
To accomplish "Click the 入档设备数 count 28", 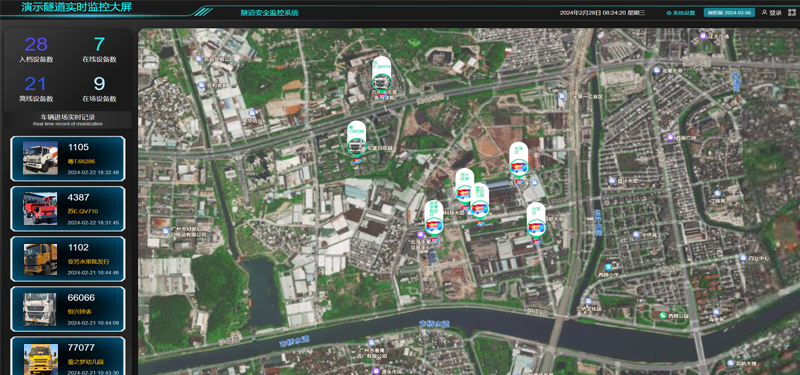I will (36, 45).
